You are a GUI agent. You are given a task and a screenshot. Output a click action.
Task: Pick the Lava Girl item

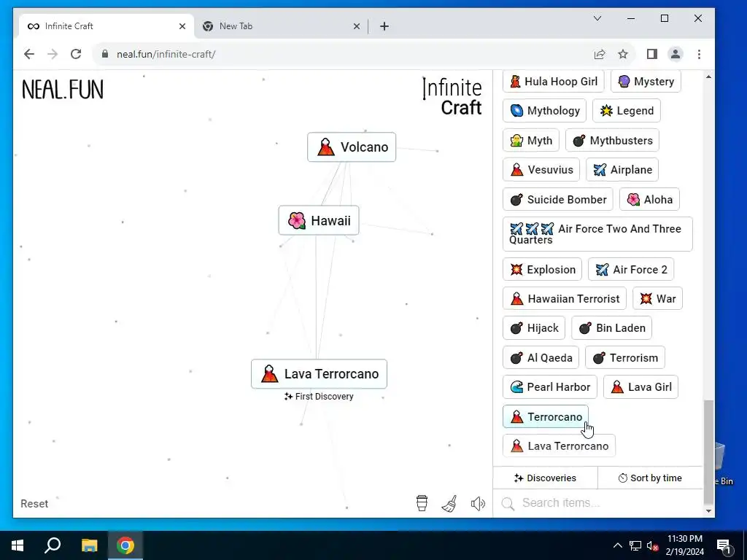640,386
